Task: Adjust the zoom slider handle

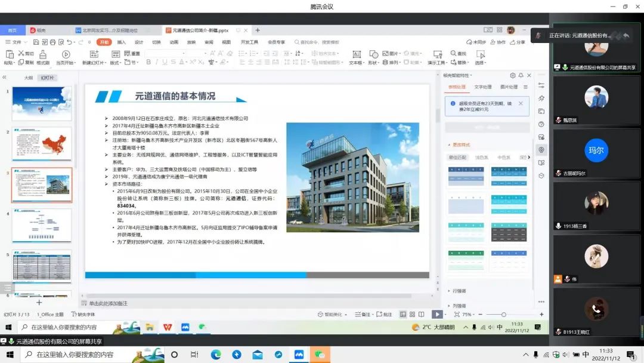Action: click(x=503, y=315)
